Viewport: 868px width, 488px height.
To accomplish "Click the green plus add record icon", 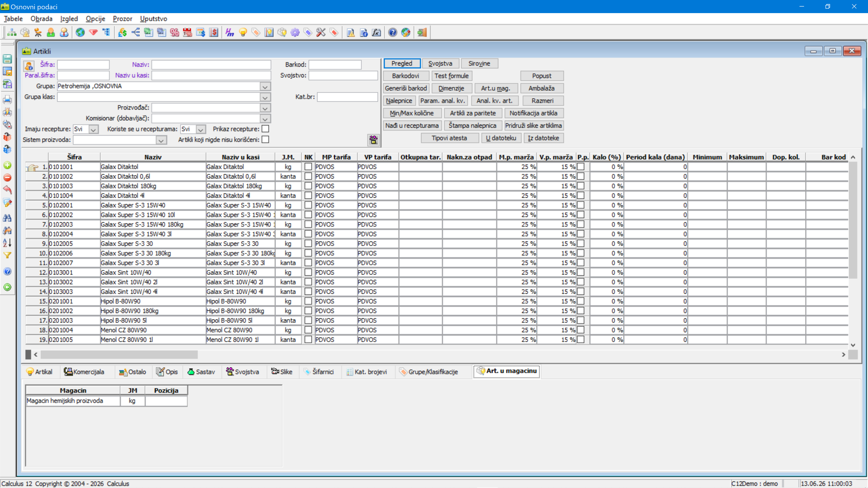I will pyautogui.click(x=7, y=165).
